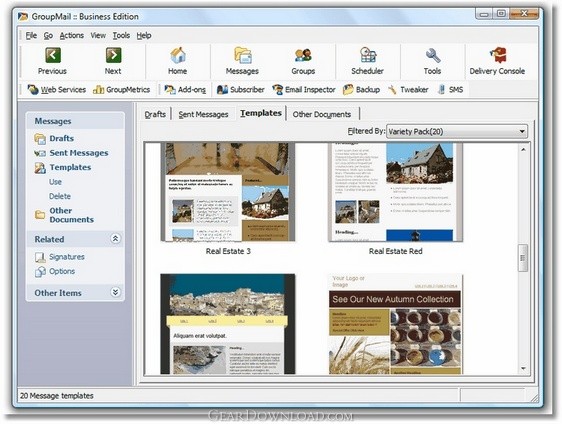Switch to the Other Documents tab
Image resolution: width=562 pixels, height=424 pixels.
[322, 114]
